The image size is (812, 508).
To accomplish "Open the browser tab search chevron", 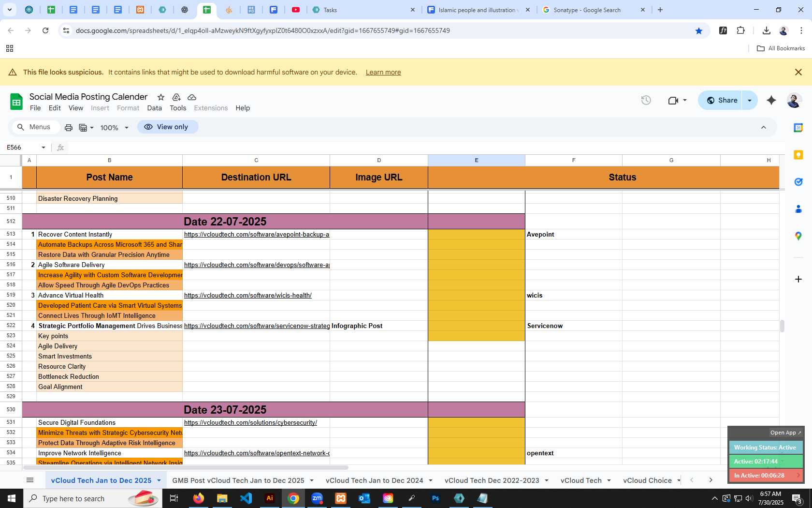I will (10, 10).
